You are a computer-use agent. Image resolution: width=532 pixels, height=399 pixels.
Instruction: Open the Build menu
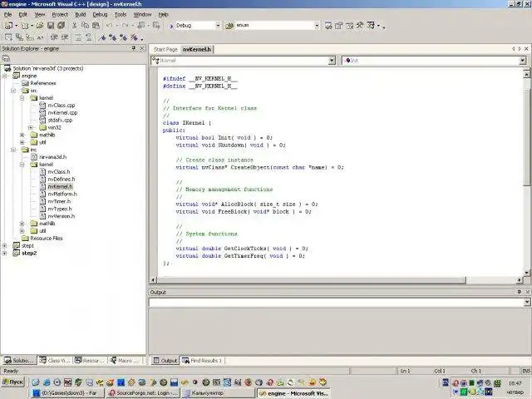80,14
